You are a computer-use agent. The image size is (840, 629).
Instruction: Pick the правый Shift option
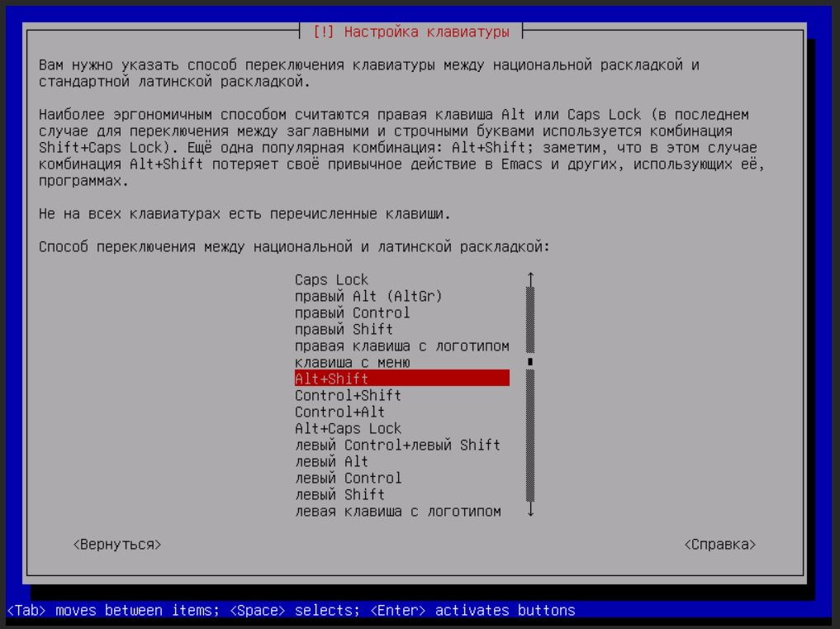344,330
